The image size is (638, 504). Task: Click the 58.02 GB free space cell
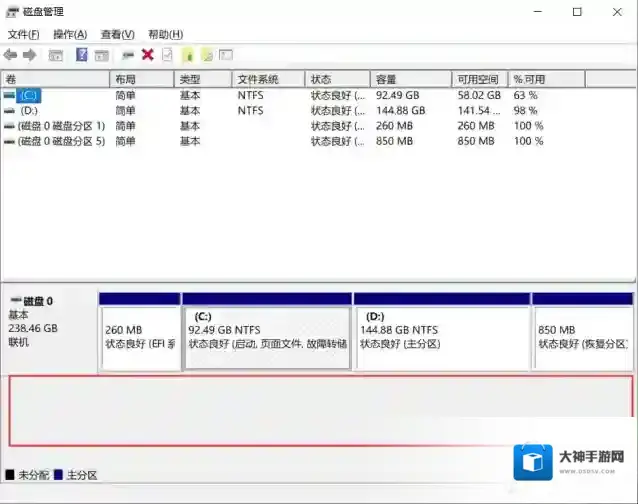[x=479, y=95]
